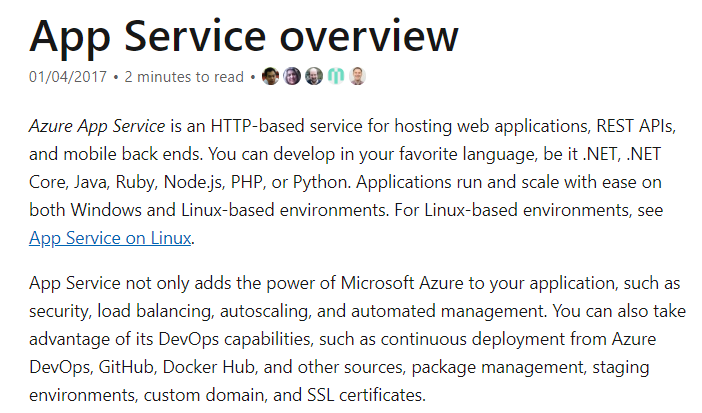Viewport: 702px width, 413px height.
Task: Click the words 'Docker Hub' in second paragraph
Action: coord(208,367)
